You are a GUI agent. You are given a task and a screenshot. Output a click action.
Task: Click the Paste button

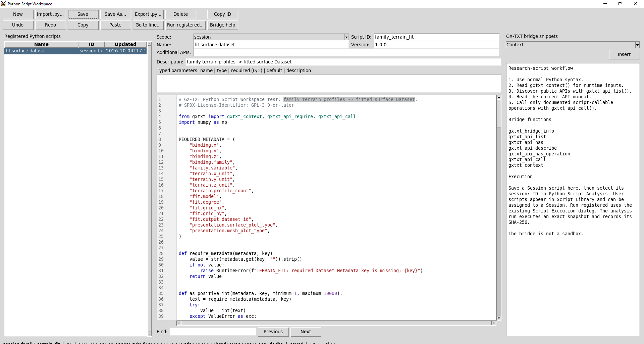[x=115, y=25]
